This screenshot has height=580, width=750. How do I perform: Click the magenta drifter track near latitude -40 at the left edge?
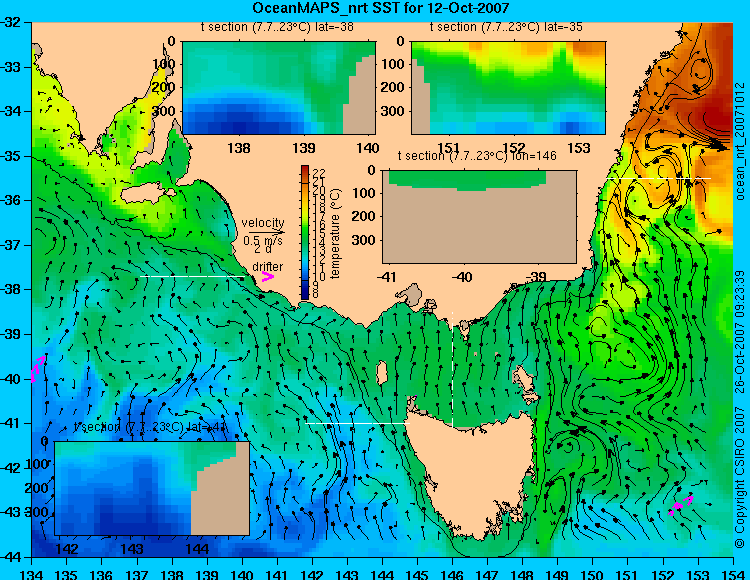38,369
